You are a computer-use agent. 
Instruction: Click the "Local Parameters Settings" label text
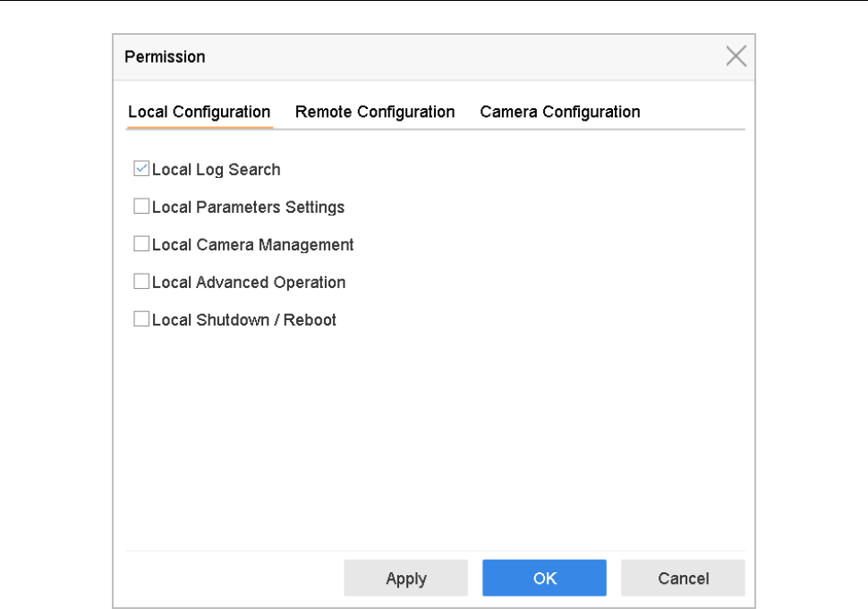point(248,207)
